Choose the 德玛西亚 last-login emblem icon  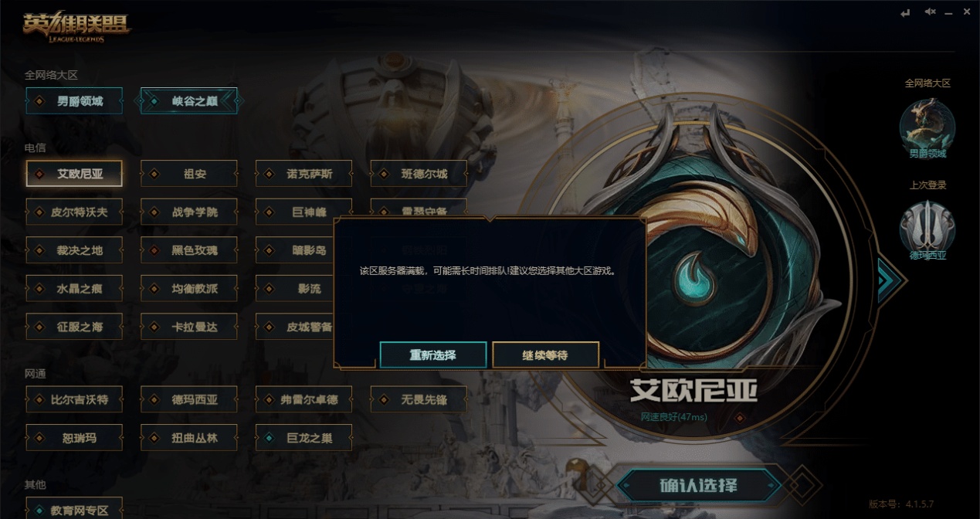pyautogui.click(x=927, y=227)
